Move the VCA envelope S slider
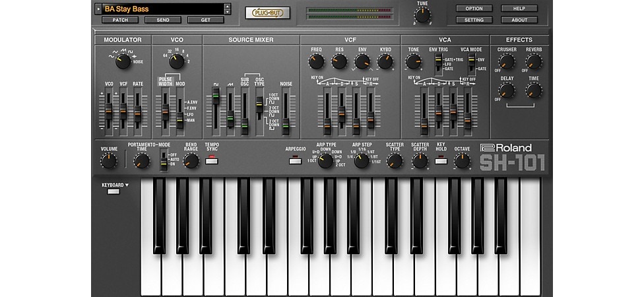Screen dimensions: 644x297 pos(453,113)
